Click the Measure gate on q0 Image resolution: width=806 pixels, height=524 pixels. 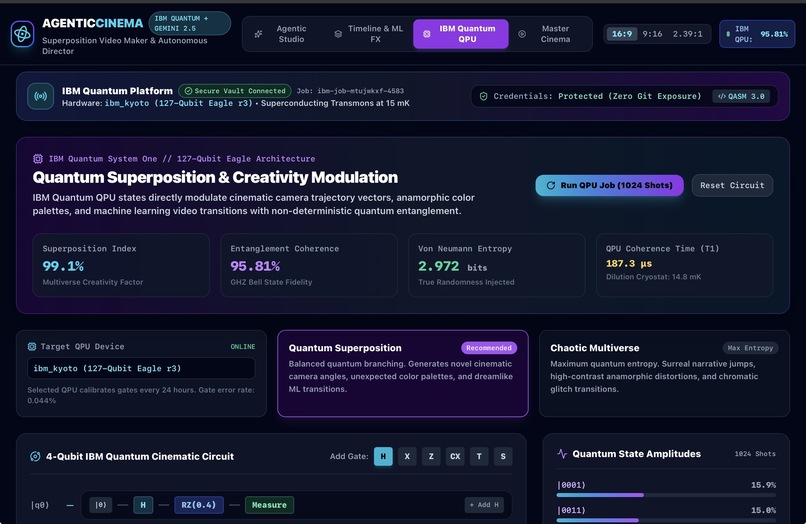coord(269,505)
